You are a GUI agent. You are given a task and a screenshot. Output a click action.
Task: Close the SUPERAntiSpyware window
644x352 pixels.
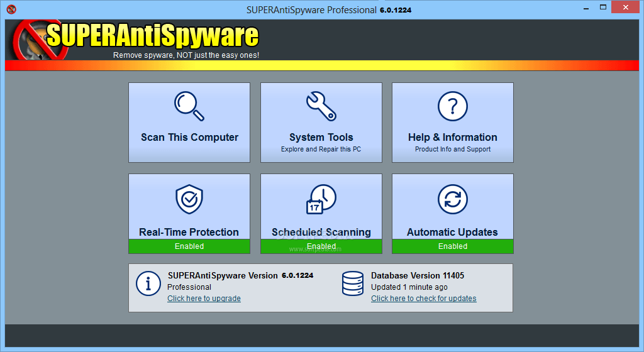[x=626, y=7]
